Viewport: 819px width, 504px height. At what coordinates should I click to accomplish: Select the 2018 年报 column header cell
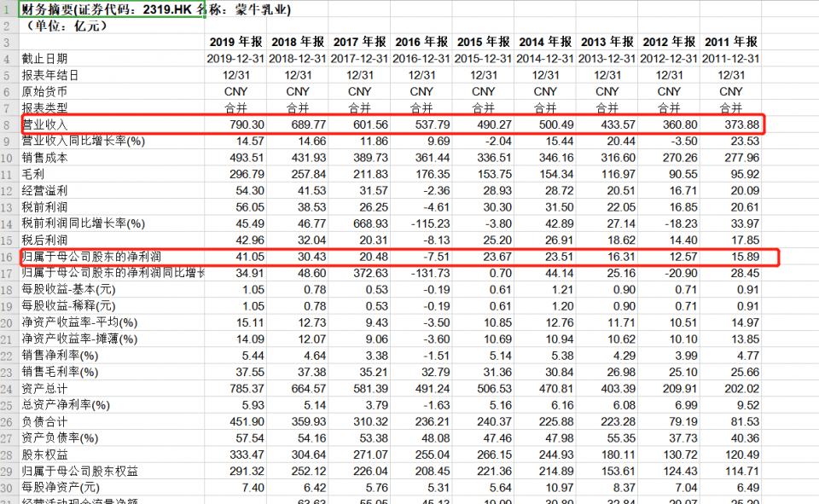298,42
